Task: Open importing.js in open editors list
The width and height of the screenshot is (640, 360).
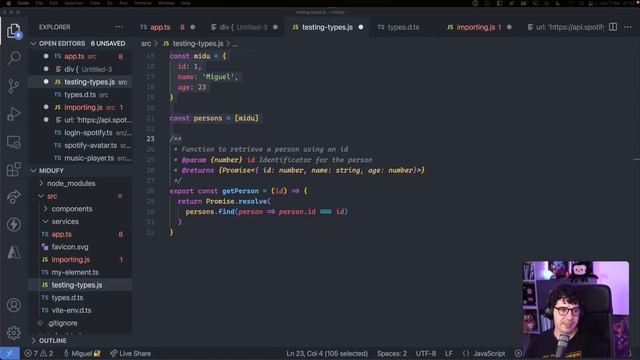Action: (x=80, y=107)
